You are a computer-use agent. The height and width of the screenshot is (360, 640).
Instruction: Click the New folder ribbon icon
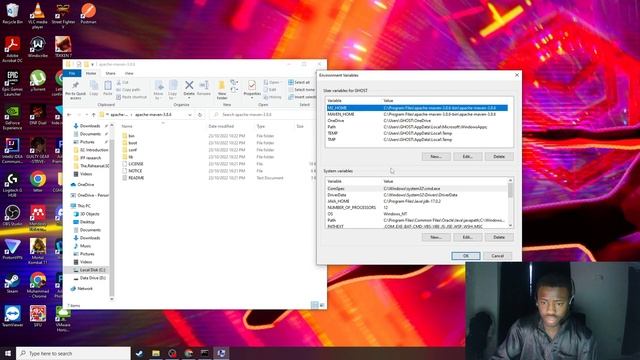click(x=222, y=90)
